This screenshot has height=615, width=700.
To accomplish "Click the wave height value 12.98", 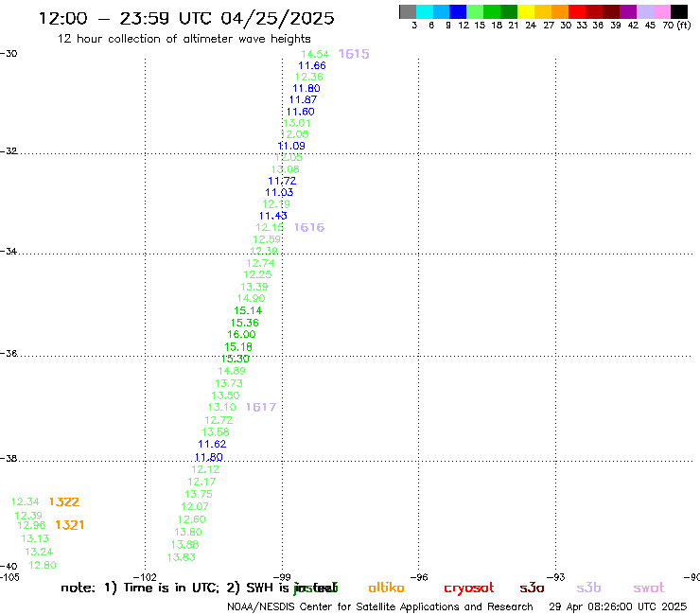I will tap(31, 526).
